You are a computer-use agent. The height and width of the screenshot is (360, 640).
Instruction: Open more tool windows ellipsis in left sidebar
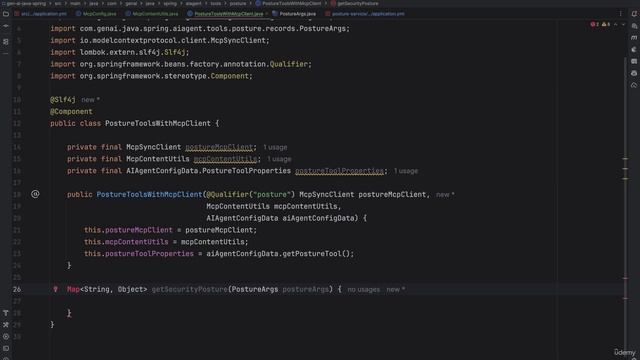point(6,53)
